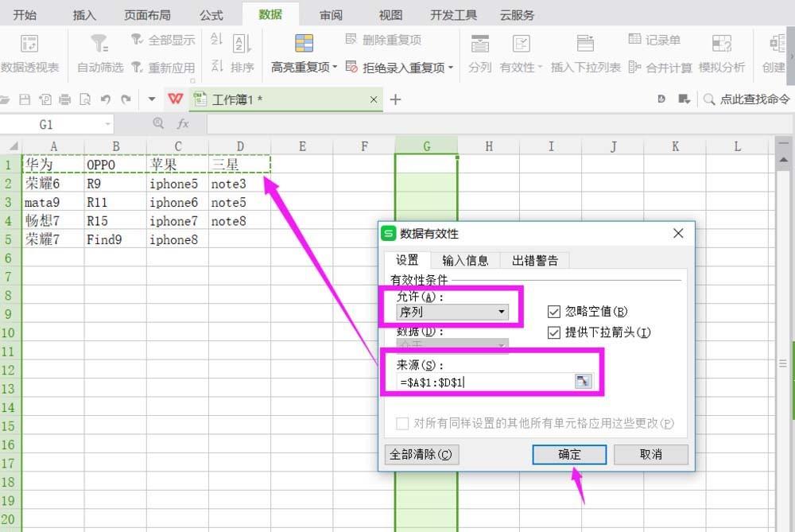Disable the 提供下拉箭头 checkbox
This screenshot has width=795, height=532.
(x=554, y=332)
